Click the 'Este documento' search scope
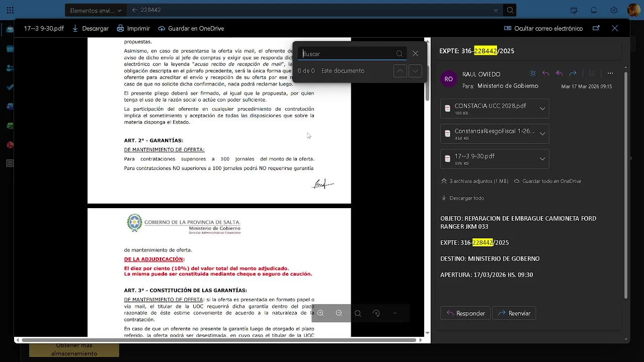Viewport: 644px width, 362px height. click(x=343, y=71)
